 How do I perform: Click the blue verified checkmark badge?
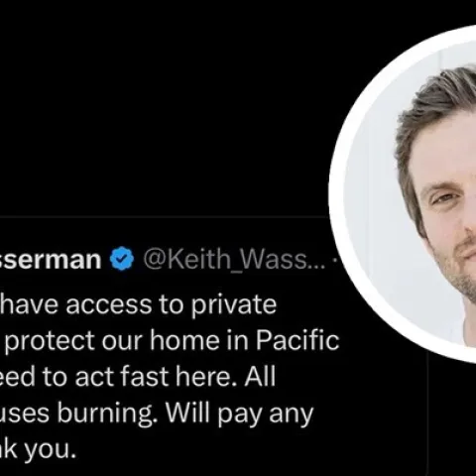click(122, 259)
